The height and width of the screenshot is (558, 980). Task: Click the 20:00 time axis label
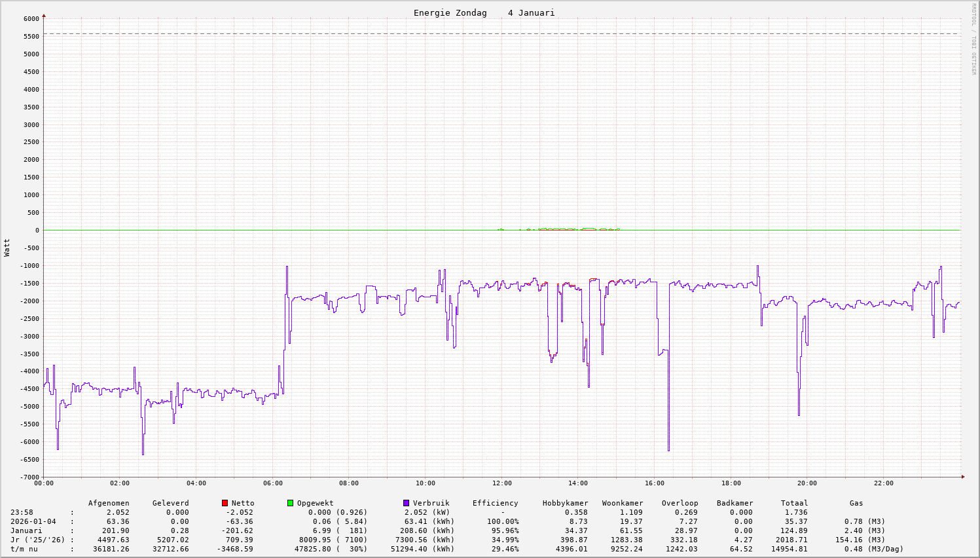pos(807,483)
